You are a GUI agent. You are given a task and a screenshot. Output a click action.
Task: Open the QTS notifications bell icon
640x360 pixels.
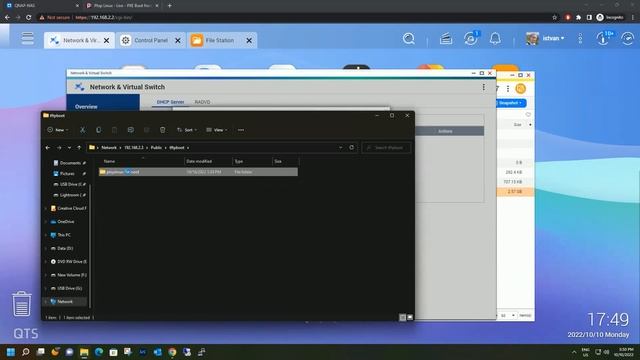(495, 39)
